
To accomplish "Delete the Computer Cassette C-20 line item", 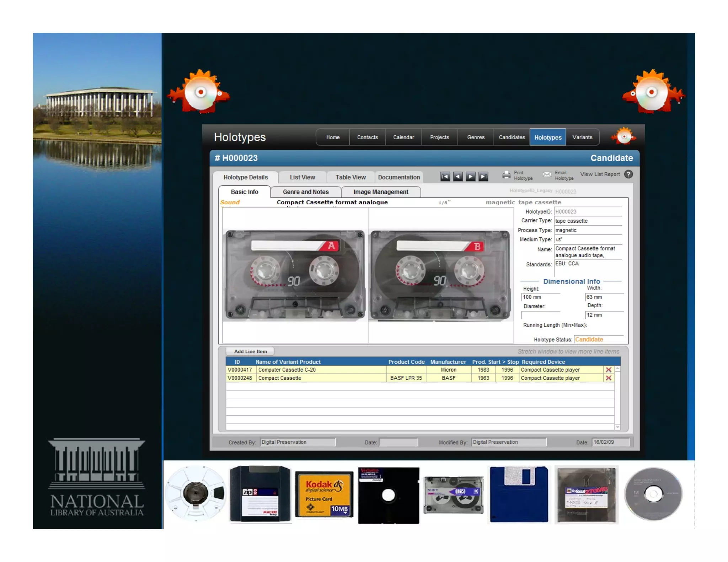I will [x=608, y=370].
